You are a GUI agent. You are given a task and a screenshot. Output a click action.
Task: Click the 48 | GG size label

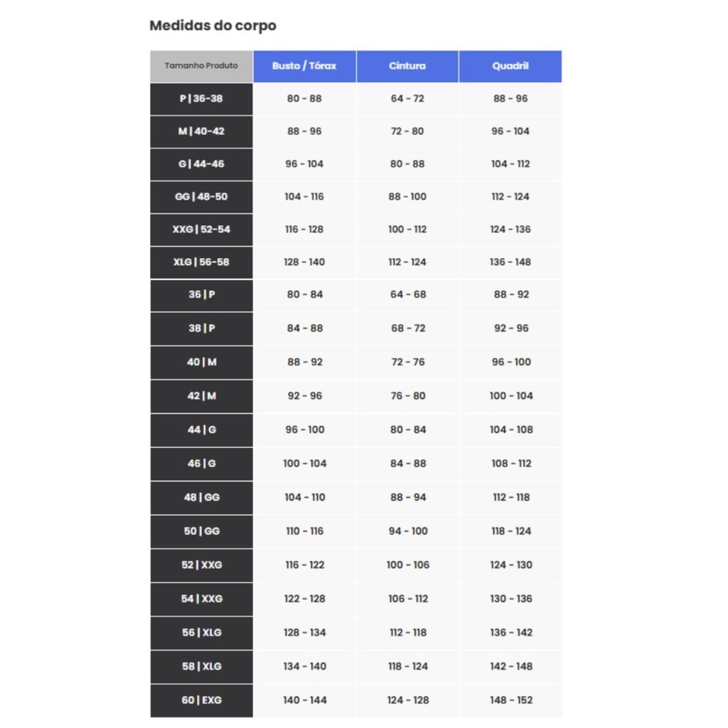point(201,498)
